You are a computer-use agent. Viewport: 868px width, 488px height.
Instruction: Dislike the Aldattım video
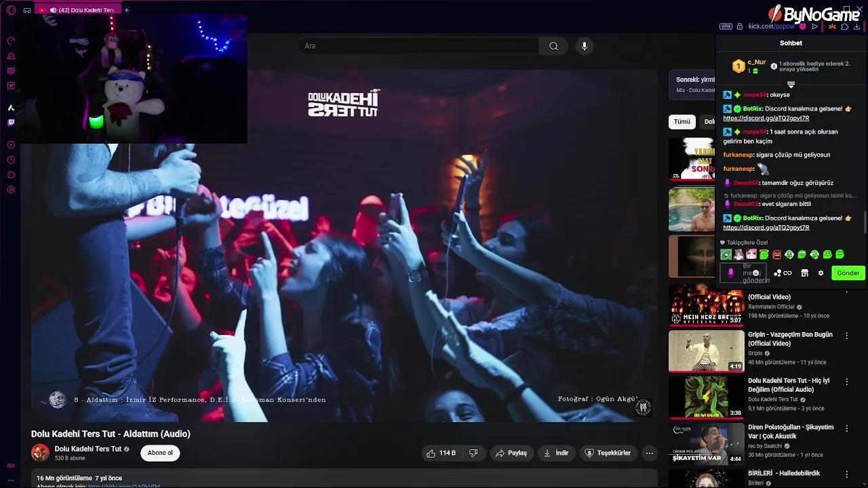tap(474, 453)
